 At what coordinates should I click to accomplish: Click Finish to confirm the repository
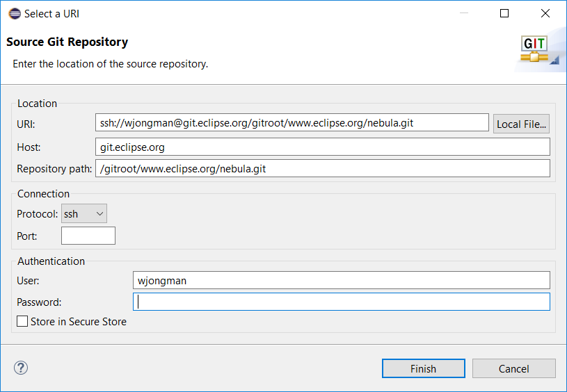point(423,368)
